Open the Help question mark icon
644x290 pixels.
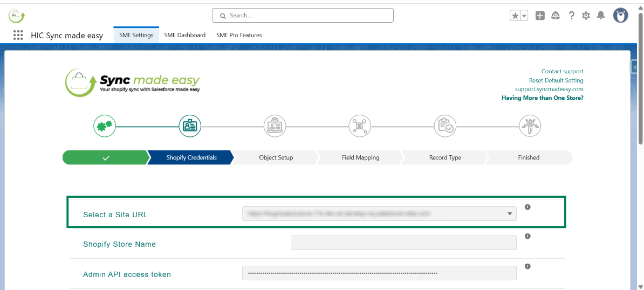click(x=571, y=16)
